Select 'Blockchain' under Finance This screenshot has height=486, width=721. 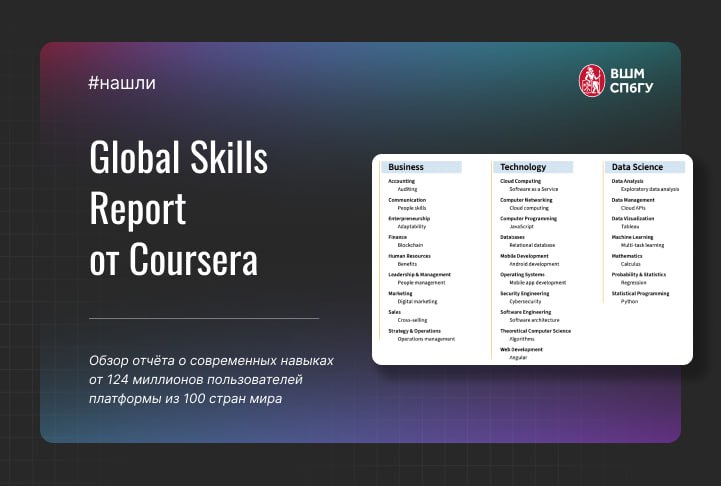click(x=410, y=245)
